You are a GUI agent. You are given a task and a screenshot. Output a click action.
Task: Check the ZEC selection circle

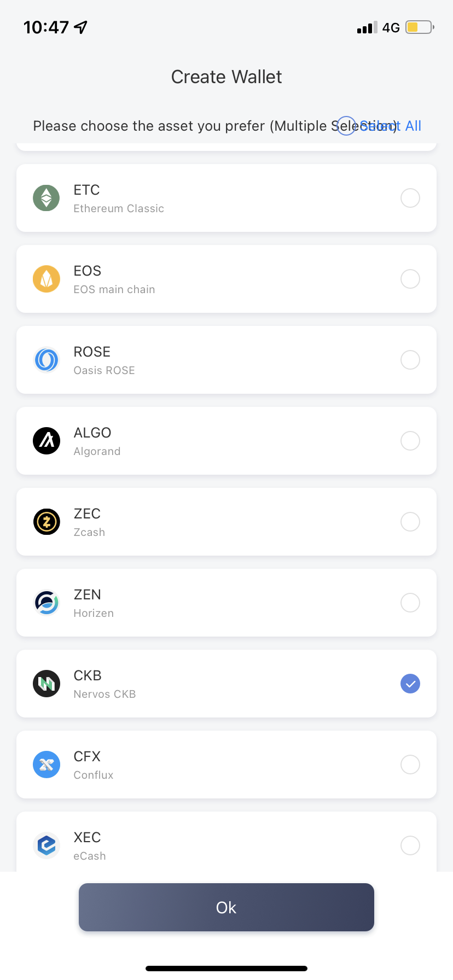[x=410, y=522]
